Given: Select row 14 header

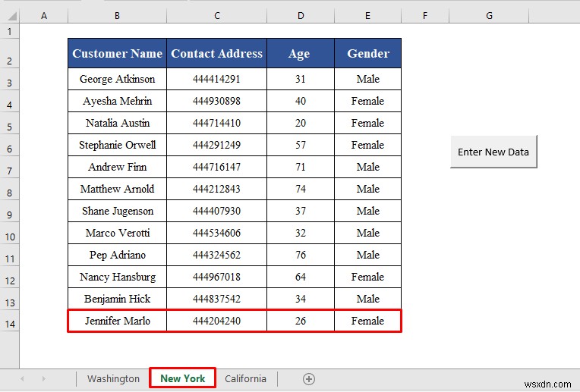Looking at the screenshot, I should pyautogui.click(x=10, y=321).
